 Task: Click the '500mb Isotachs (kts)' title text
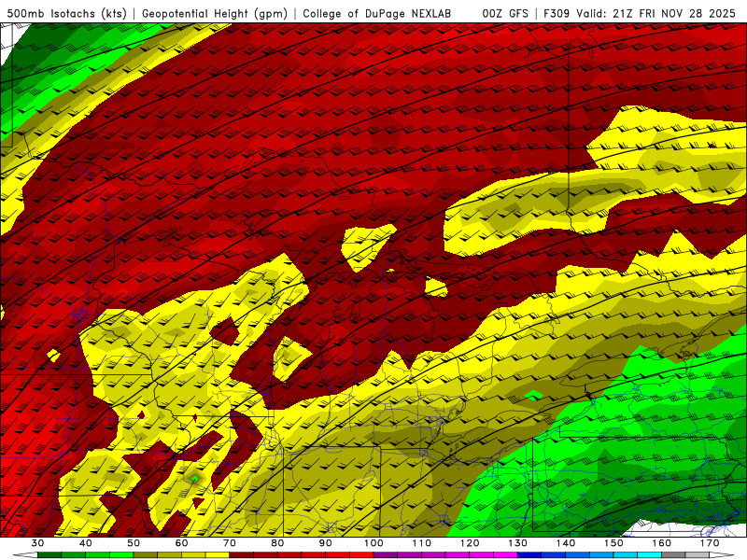point(66,14)
